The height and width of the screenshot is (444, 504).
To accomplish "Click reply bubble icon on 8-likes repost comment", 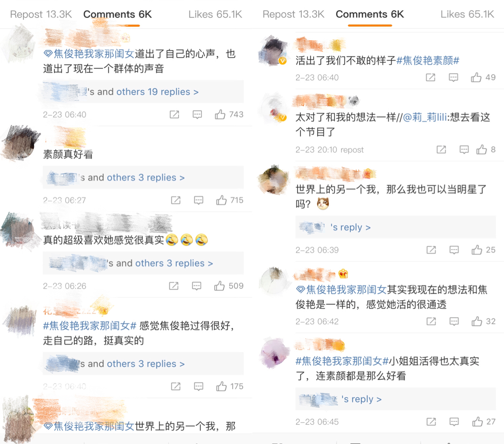I will (x=464, y=149).
